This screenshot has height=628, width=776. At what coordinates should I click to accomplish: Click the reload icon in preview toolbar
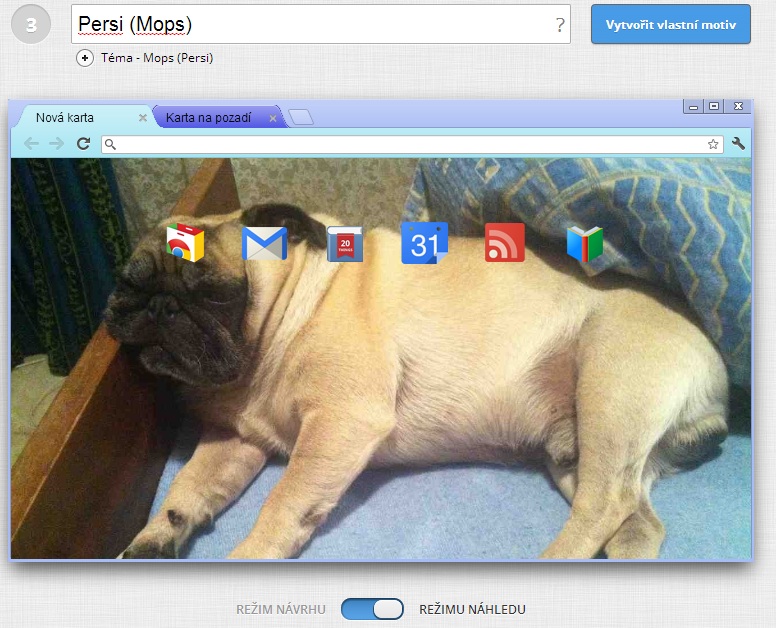[x=83, y=144]
